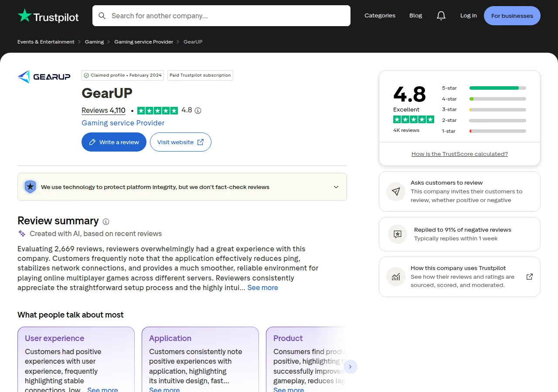Screen dimensions: 558x392
Task: Open the notifications bell
Action: [441, 16]
